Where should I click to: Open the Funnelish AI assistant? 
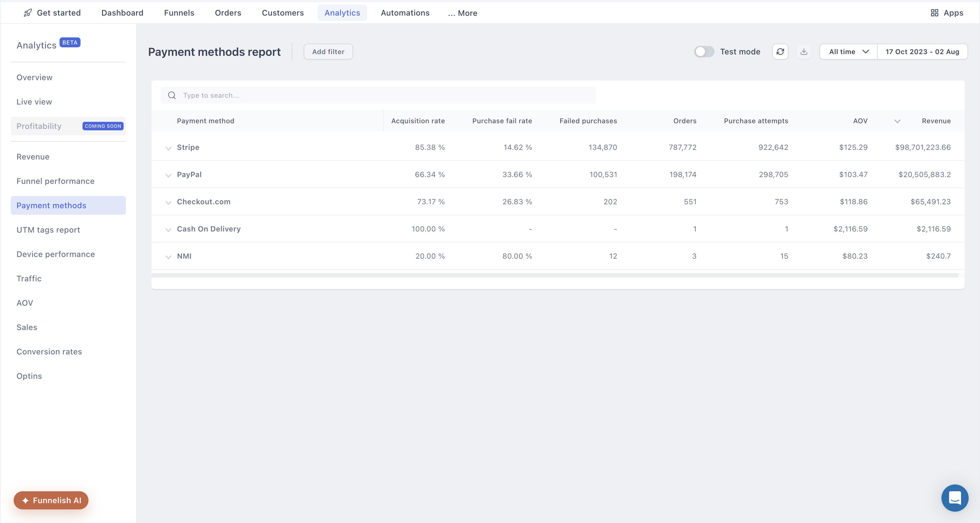(x=51, y=500)
